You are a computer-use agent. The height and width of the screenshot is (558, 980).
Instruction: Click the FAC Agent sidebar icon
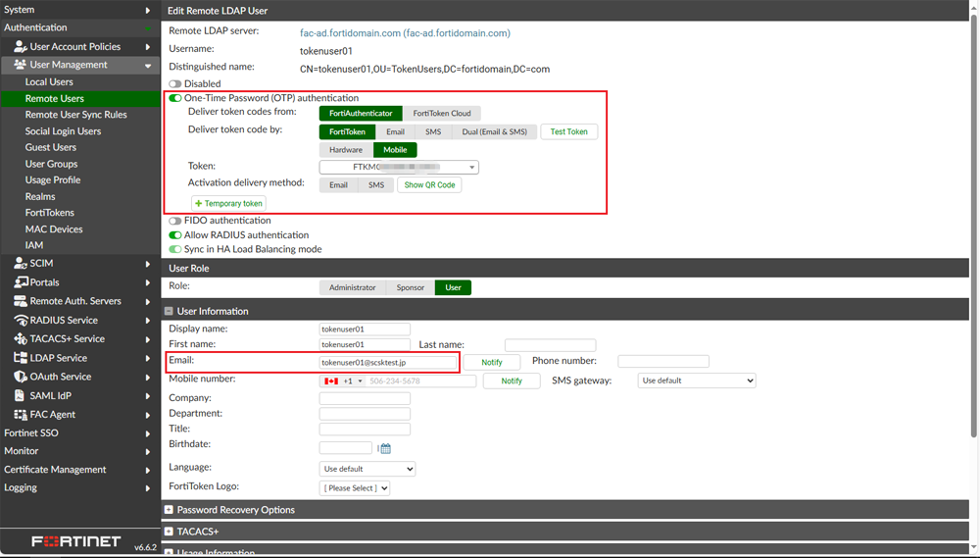[x=21, y=415]
